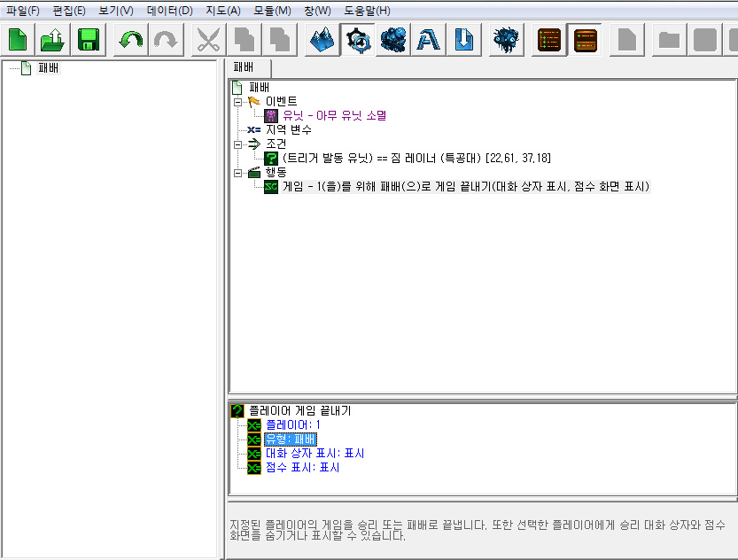Image resolution: width=738 pixels, height=560 pixels.
Task: Click the flag icon beside 이벤트
Action: pyautogui.click(x=254, y=101)
